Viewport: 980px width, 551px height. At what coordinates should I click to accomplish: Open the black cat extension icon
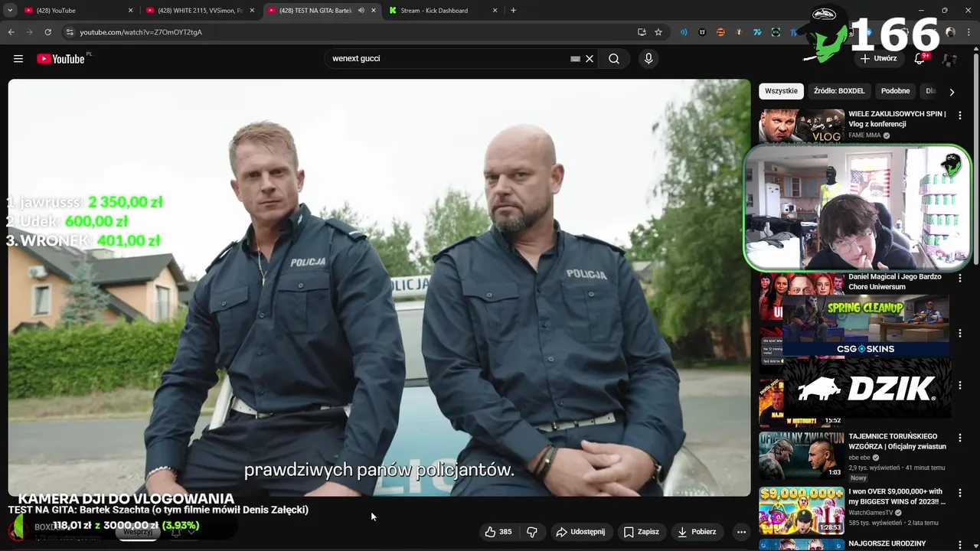(x=702, y=32)
